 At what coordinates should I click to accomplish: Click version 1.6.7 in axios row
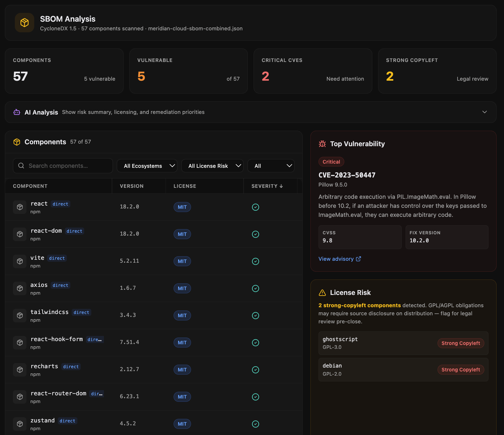tap(128, 288)
